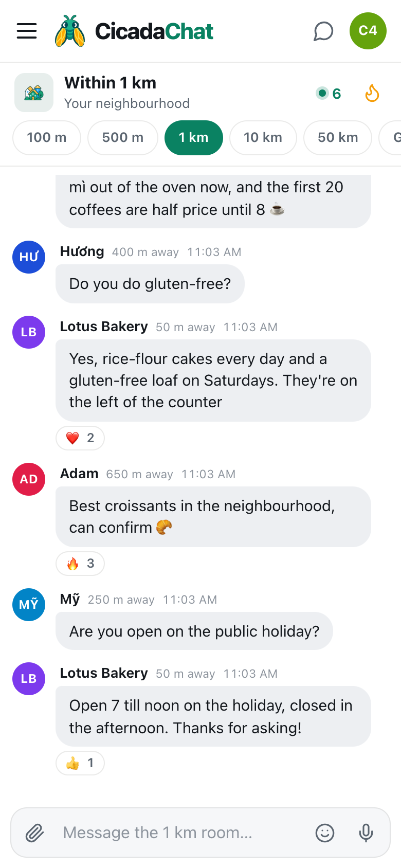
Task: Click the paperclip attach icon
Action: (35, 833)
